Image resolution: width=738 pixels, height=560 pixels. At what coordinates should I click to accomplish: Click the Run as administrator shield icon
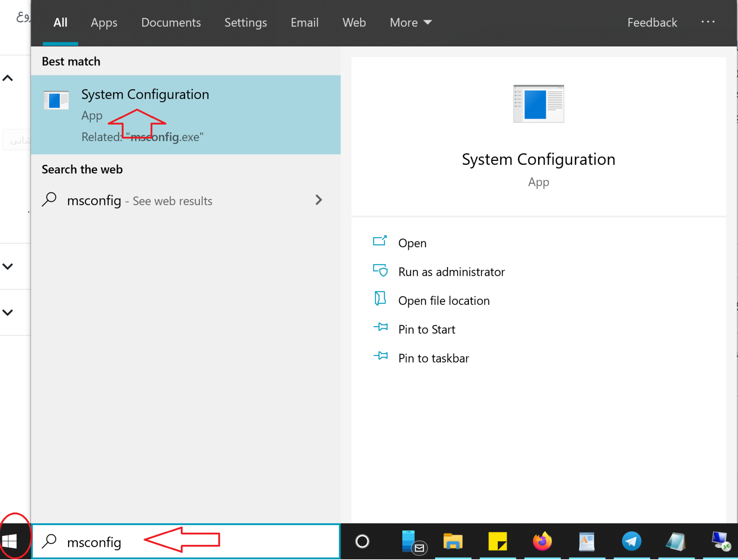click(x=380, y=270)
